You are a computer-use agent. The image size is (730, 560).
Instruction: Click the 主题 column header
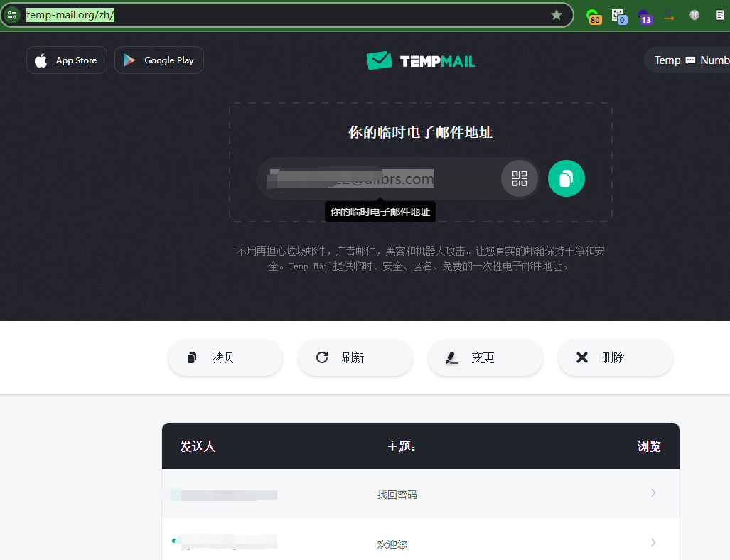(401, 446)
